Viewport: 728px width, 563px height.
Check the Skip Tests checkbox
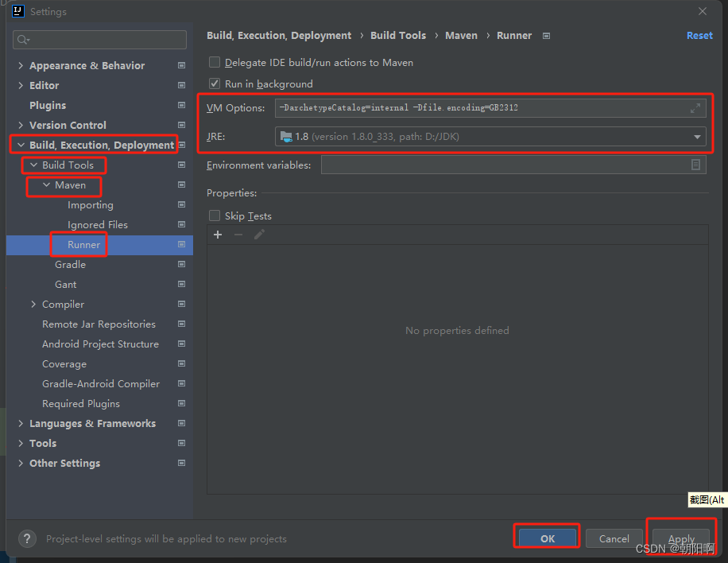(x=214, y=215)
